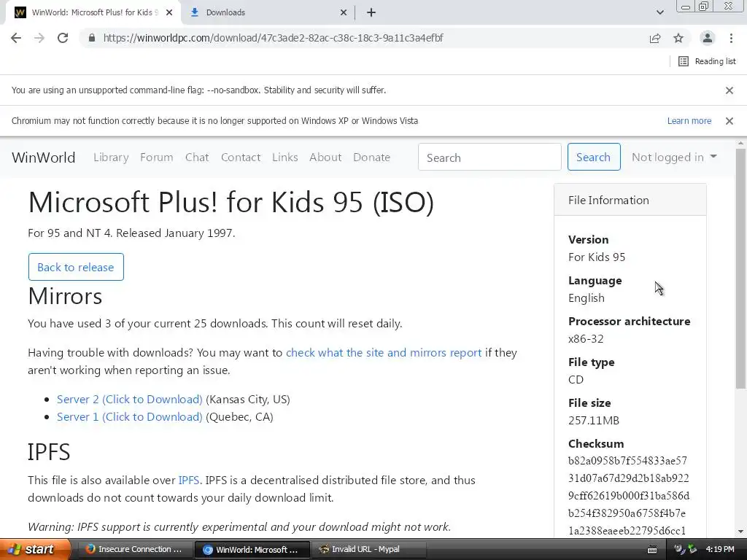Image resolution: width=747 pixels, height=560 pixels.
Task: Open the profile avatar icon
Action: coord(708,38)
